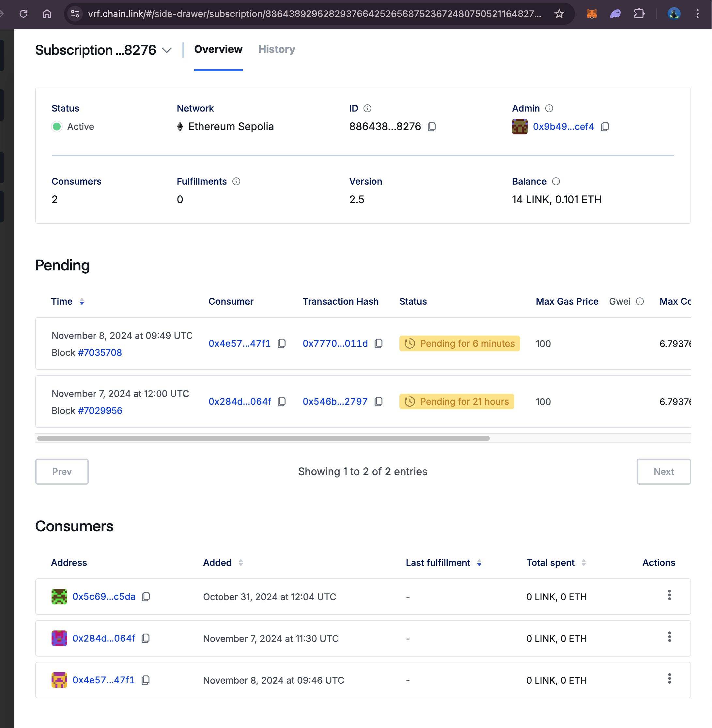Click the green identicon of 0x5c69...c5da
Screen dimensions: 712x728
[59, 597]
